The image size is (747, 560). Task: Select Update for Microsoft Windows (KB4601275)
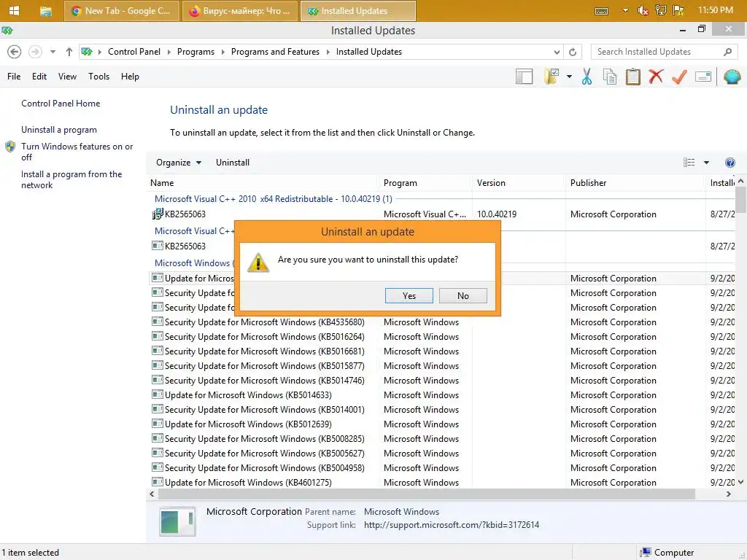441,483
